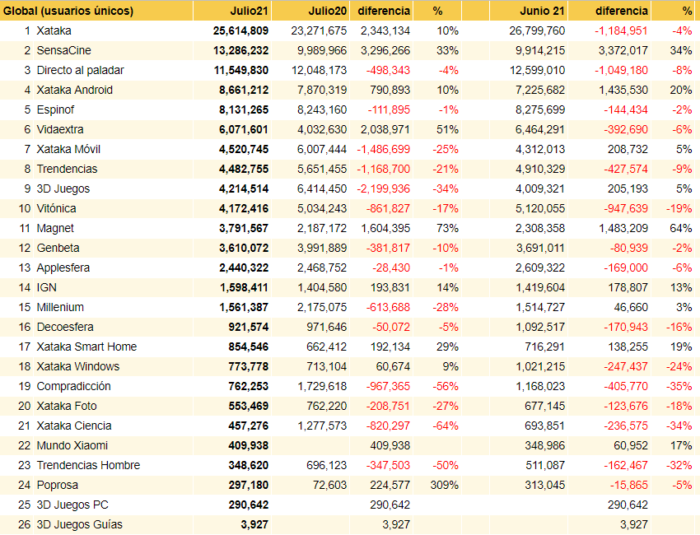Click the -56% cell for Compradicción
Image resolution: width=700 pixels, height=535 pixels.
446,386
